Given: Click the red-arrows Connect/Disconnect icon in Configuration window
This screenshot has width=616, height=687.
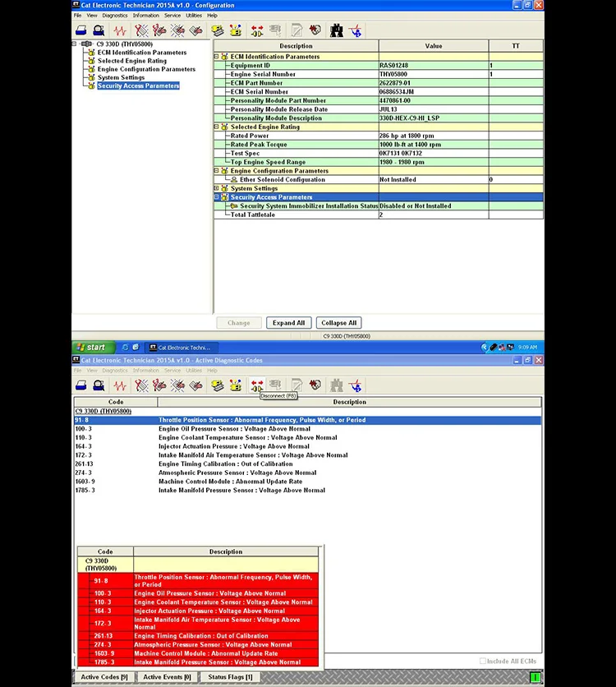Looking at the screenshot, I should tap(257, 30).
